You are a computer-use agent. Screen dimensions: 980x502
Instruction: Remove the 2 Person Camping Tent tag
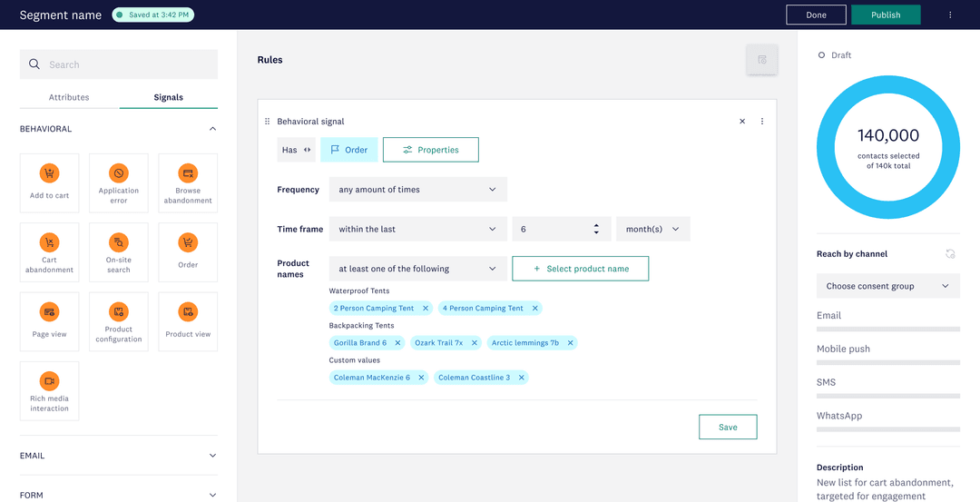[426, 309]
